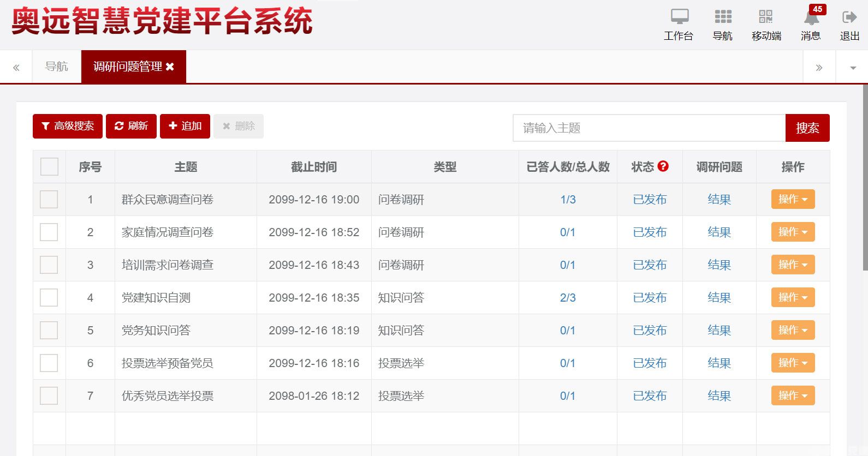Click the 类型 column header
Image resolution: width=868 pixels, height=456 pixels.
click(x=445, y=166)
